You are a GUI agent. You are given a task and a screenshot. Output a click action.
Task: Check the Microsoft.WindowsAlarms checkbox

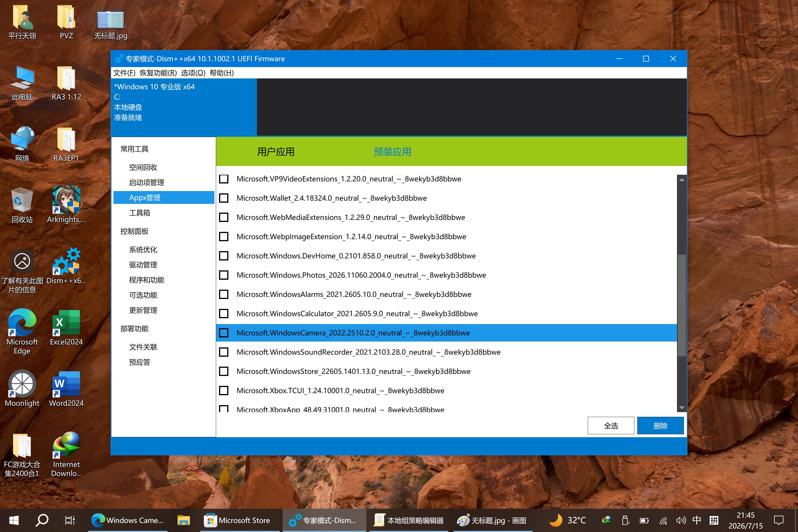point(224,294)
